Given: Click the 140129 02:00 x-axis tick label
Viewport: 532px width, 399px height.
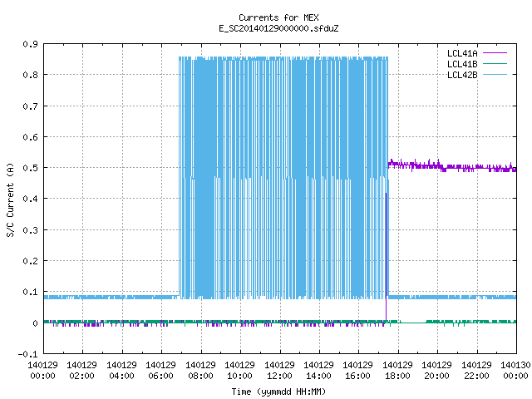Looking at the screenshot, I should (x=81, y=371).
